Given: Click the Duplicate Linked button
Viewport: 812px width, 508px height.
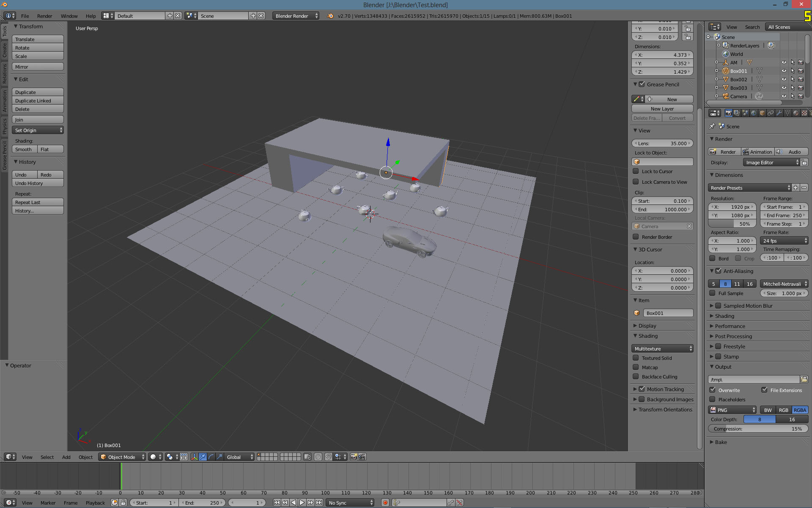Looking at the screenshot, I should click(x=38, y=101).
